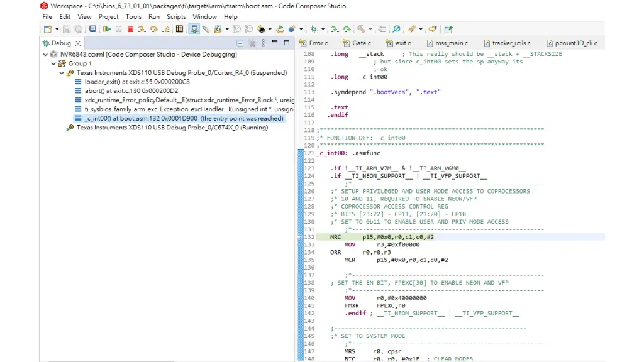Click the Step Return icon
This screenshot has height=362, width=644.
tap(166, 29)
